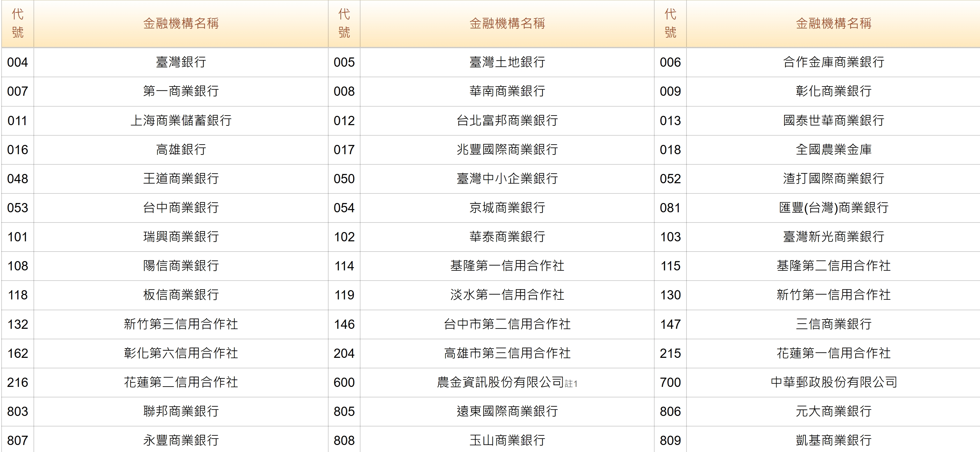Select bank code 005 cell
The image size is (980, 452).
click(x=344, y=62)
